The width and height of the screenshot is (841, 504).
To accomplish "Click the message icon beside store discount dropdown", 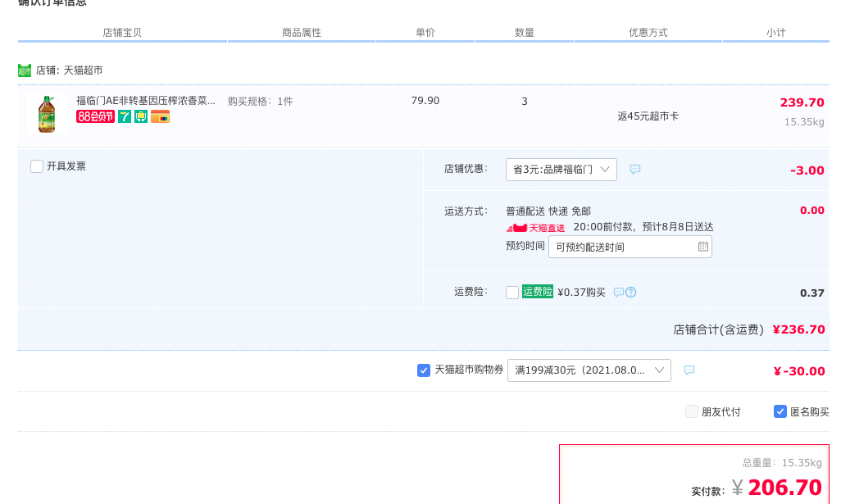I will point(635,170).
